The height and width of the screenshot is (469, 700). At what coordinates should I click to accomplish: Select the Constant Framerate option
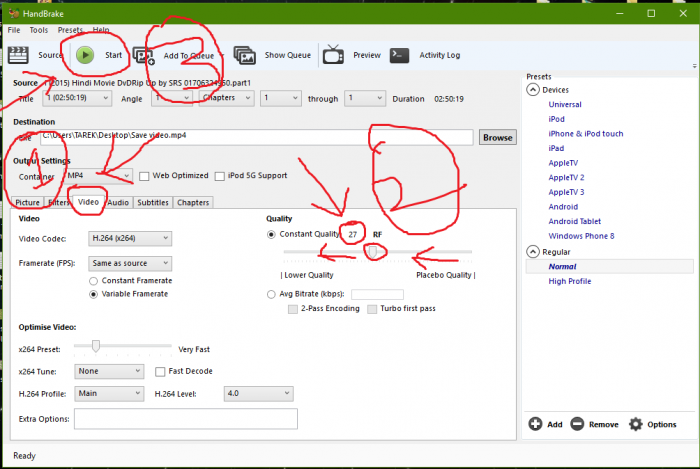point(93,281)
